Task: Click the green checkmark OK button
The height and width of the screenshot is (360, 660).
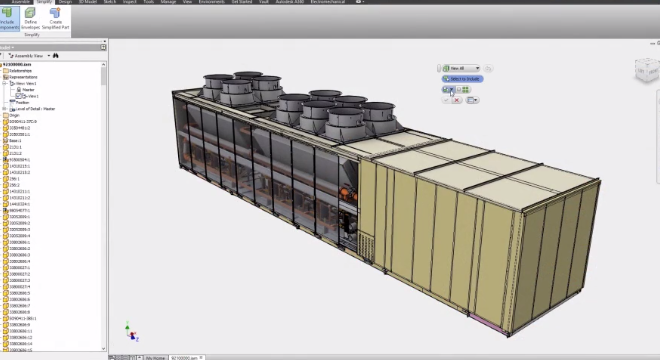Action: click(x=447, y=100)
